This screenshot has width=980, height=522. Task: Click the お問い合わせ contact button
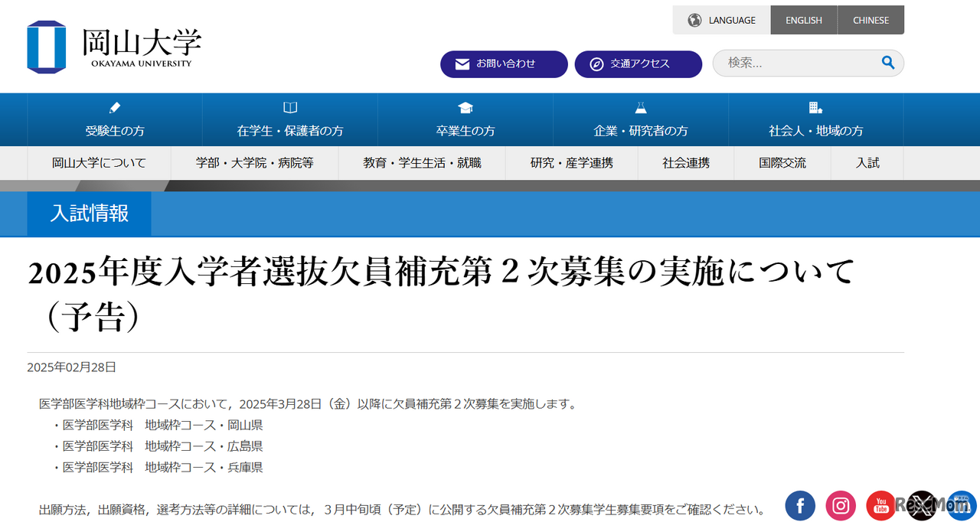[x=503, y=64]
